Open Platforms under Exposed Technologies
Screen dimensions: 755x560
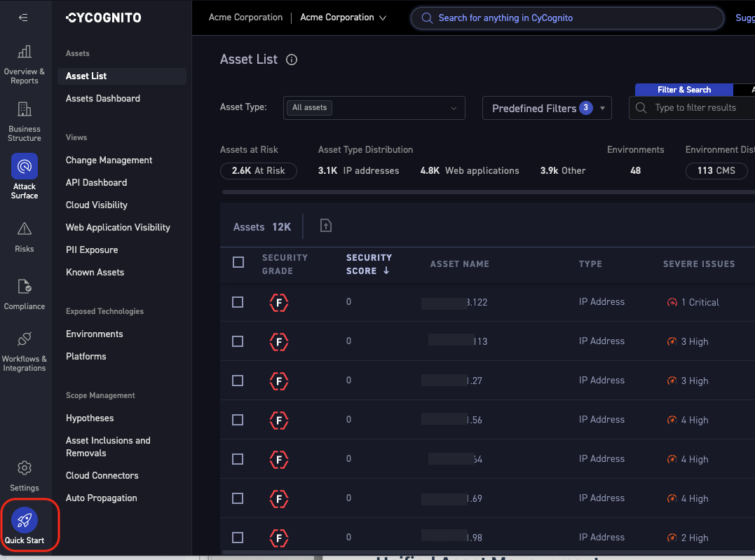coord(86,356)
